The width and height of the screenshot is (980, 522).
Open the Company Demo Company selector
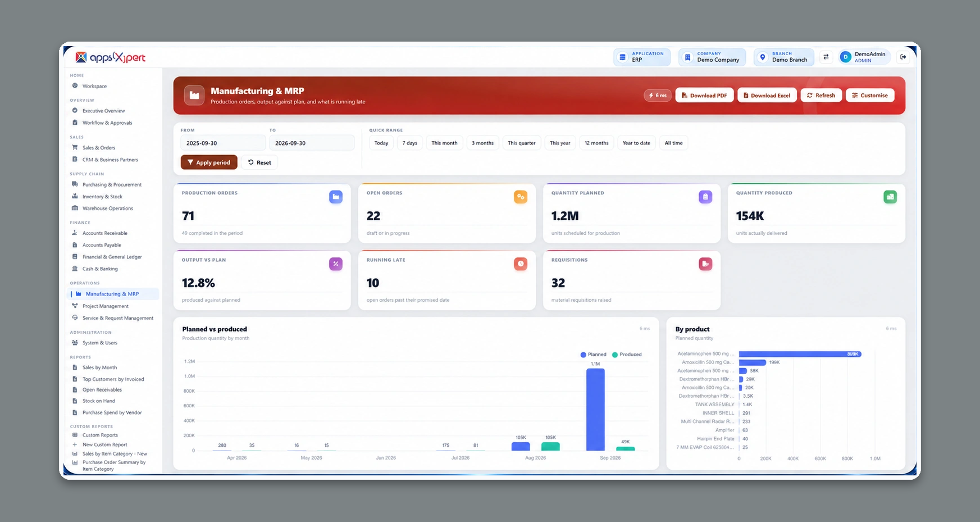pos(712,57)
